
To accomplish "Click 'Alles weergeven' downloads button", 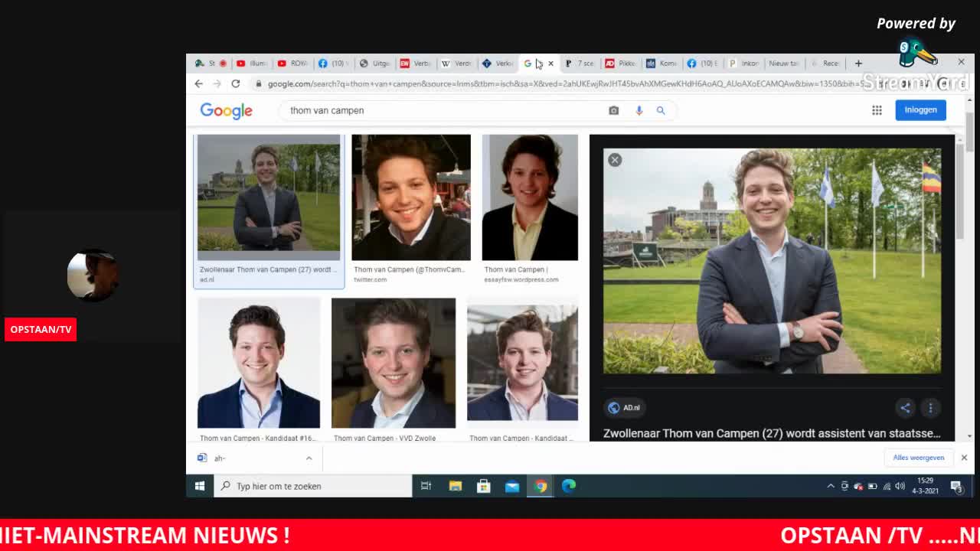I will [x=918, y=458].
